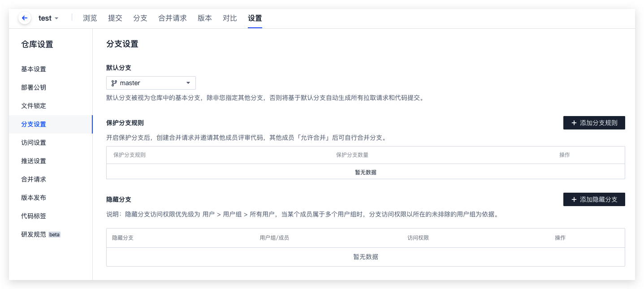This screenshot has width=644, height=289.
Task: Click the branch icon in default branch selector
Action: pos(114,83)
